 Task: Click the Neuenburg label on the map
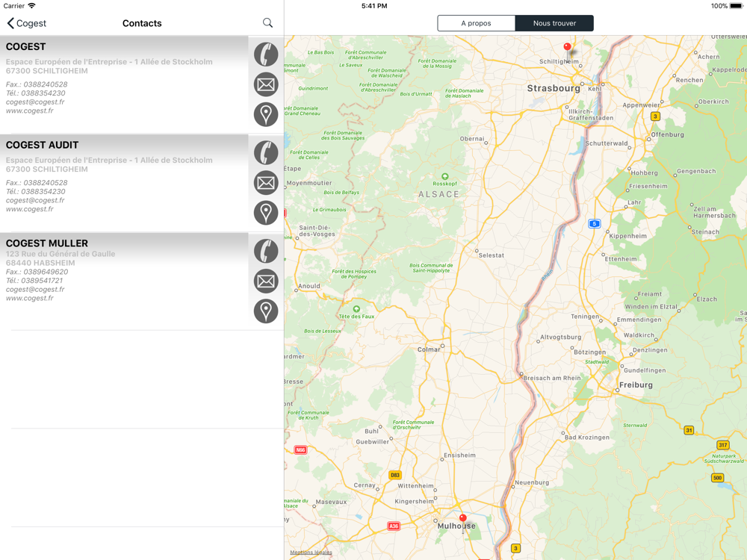pyautogui.click(x=532, y=482)
